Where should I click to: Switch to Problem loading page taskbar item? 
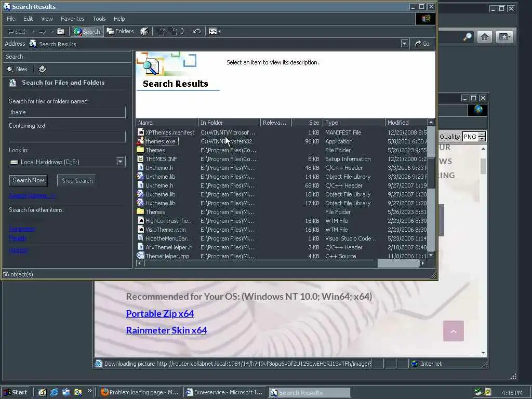[139, 392]
